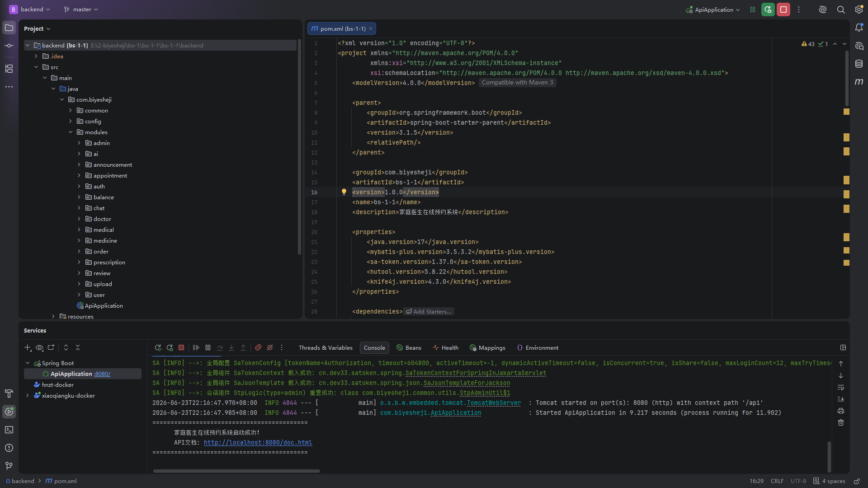Toggle Mute Breakpoints in Services toolbar
Screen dimensions: 868x488
[x=270, y=347]
